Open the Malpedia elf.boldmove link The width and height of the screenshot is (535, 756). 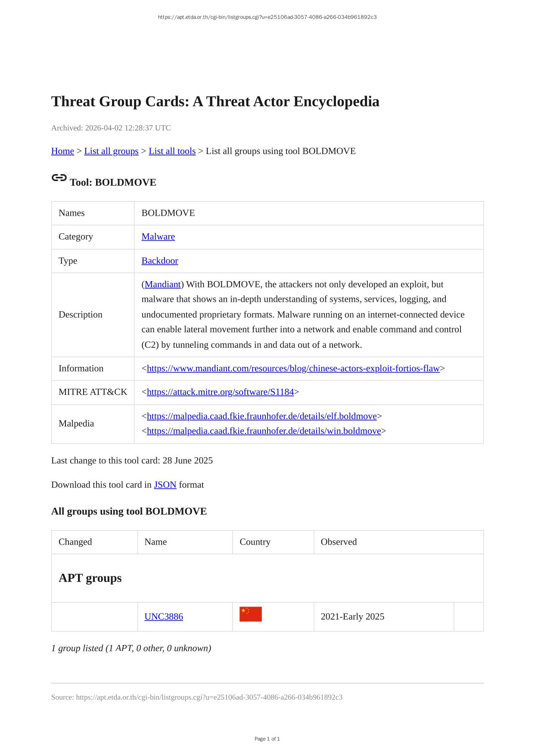261,416
